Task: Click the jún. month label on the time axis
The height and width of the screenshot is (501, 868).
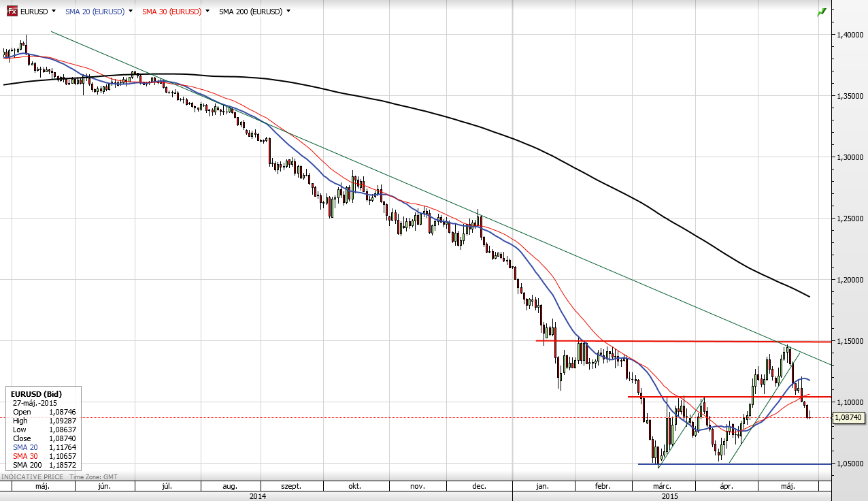Action: [105, 487]
